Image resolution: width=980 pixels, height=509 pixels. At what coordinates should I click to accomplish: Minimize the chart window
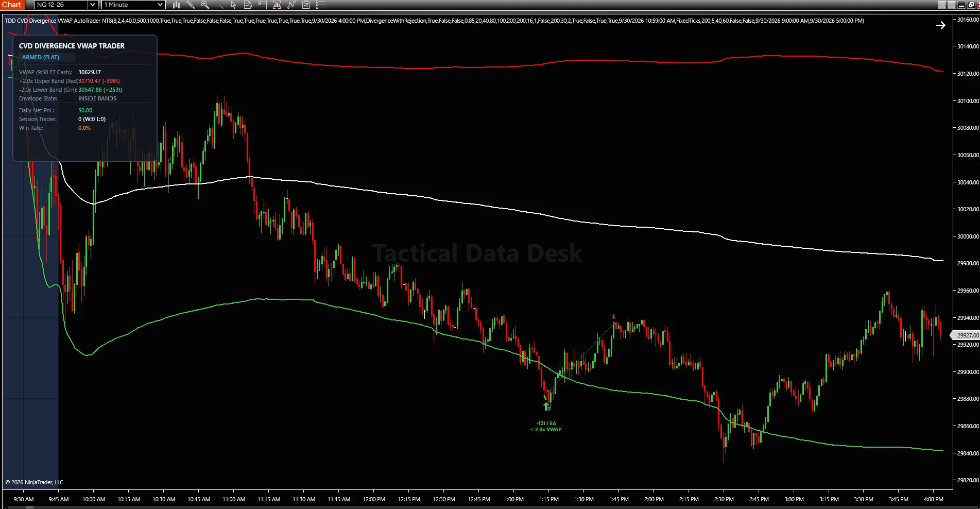tap(961, 5)
